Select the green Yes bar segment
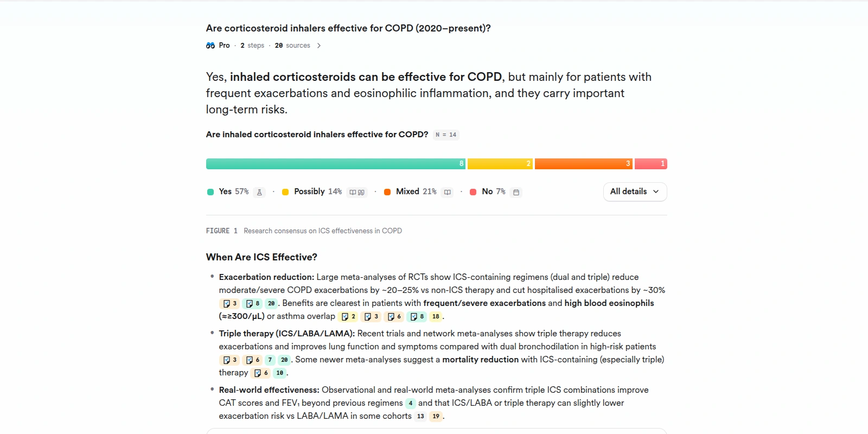Screen dimensions: 868x434 click(335, 164)
